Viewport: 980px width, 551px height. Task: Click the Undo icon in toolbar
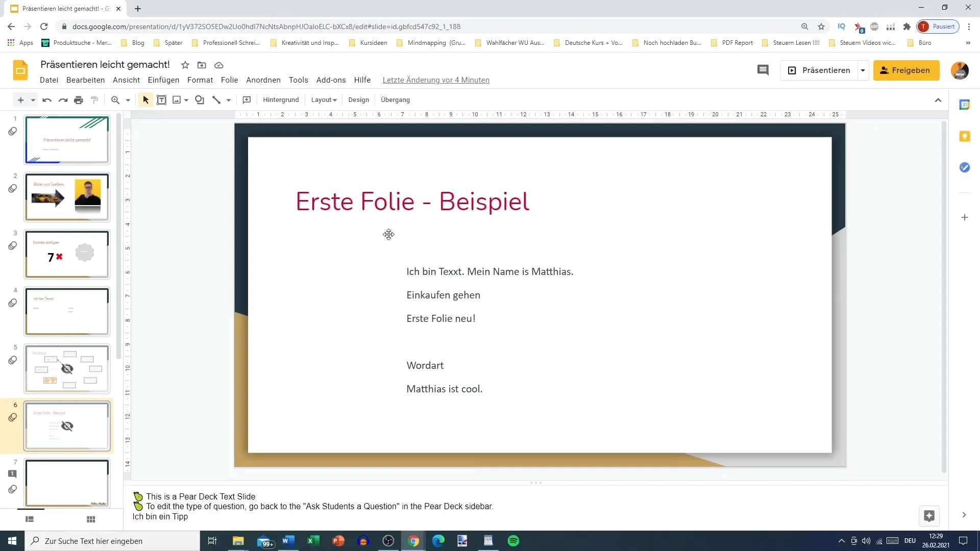pos(46,99)
